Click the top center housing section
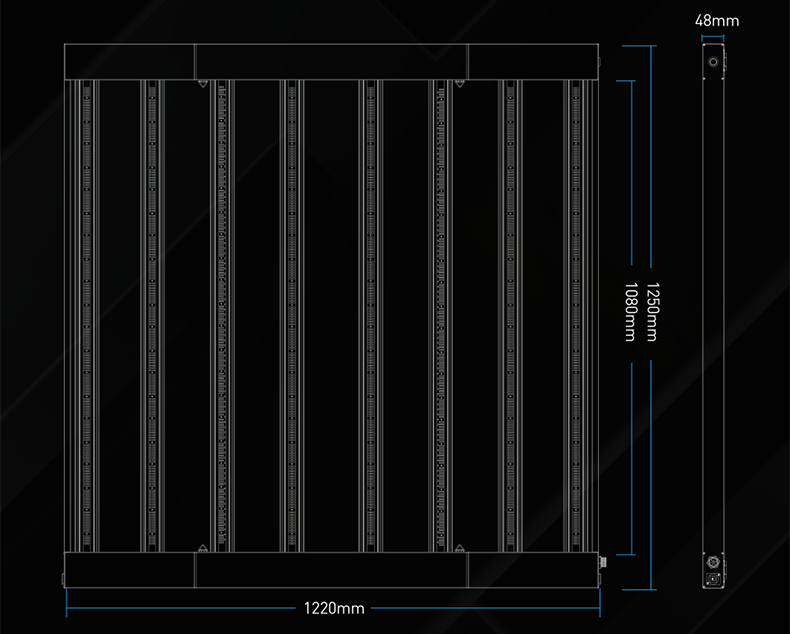 point(331,62)
